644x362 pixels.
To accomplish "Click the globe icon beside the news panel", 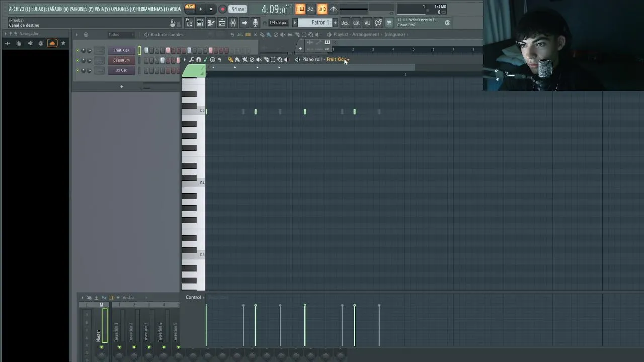I will point(447,23).
